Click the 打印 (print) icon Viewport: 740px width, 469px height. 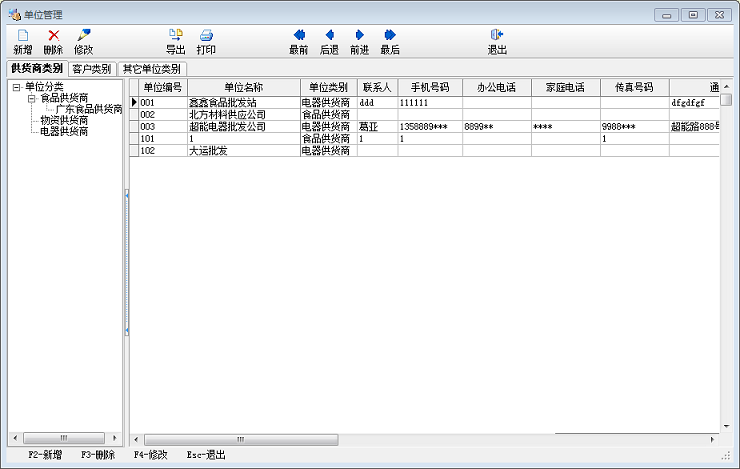pos(206,35)
